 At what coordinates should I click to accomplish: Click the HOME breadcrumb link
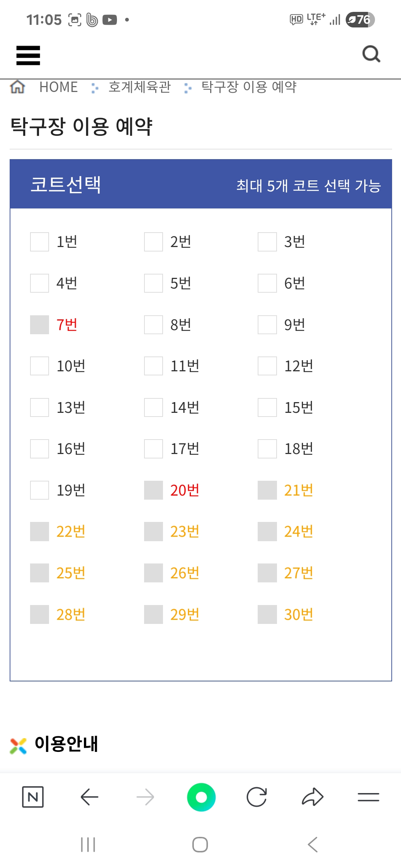(58, 87)
